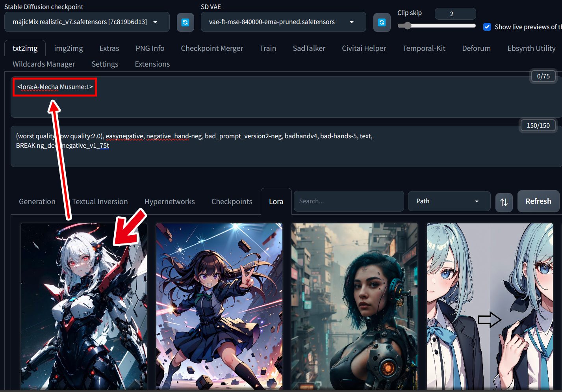The image size is (562, 392).
Task: Switch to the Checkpoints tab
Action: tap(232, 202)
